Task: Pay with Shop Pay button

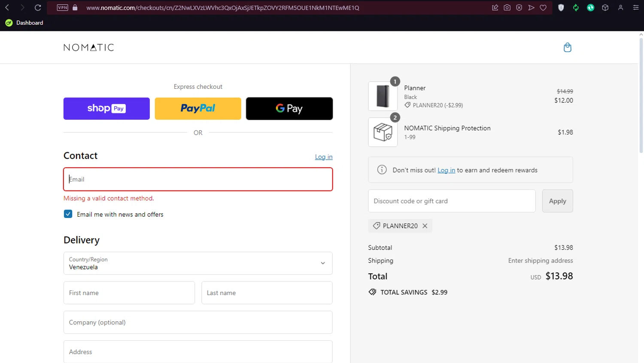Action: coord(106,109)
